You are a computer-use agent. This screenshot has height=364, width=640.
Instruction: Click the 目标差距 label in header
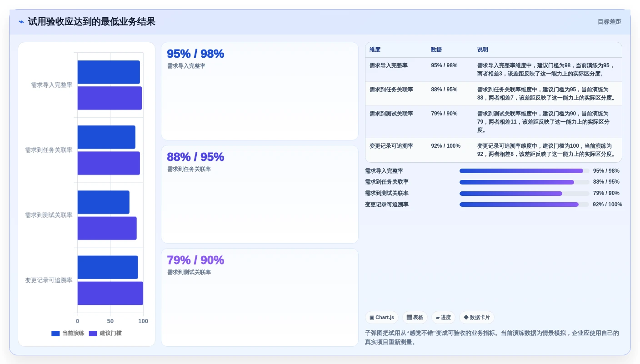point(609,22)
